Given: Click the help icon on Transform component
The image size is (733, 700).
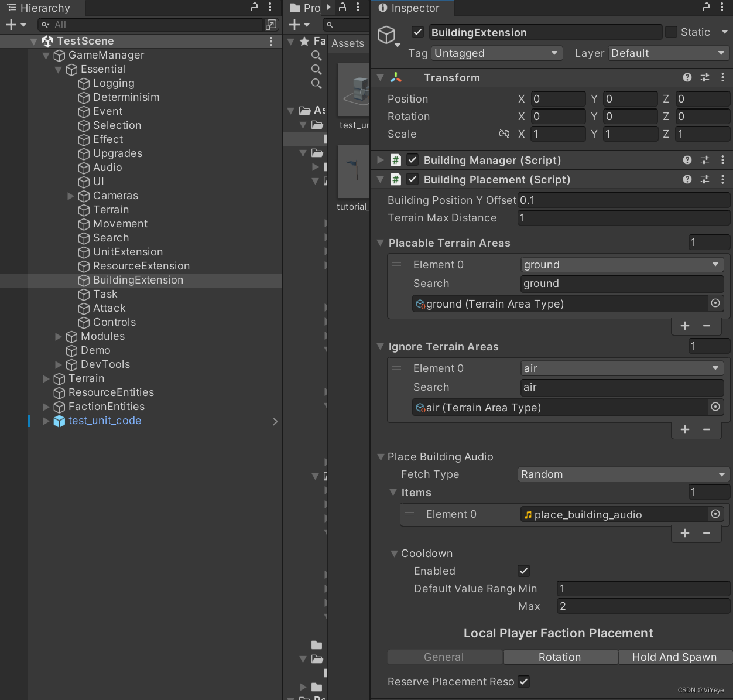Looking at the screenshot, I should coord(686,77).
